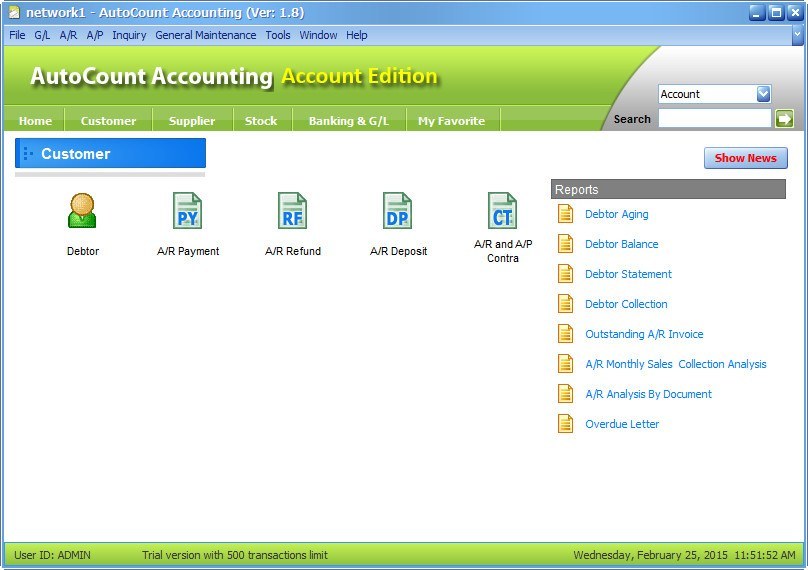808x570 pixels.
Task: Click the Outstanding A/R Invoice report icon
Action: (565, 334)
